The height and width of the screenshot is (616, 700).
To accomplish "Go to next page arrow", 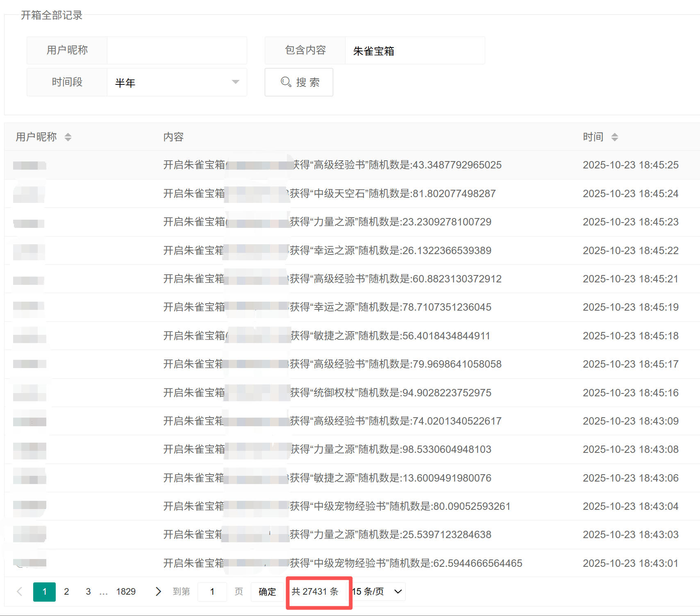I will coord(158,591).
